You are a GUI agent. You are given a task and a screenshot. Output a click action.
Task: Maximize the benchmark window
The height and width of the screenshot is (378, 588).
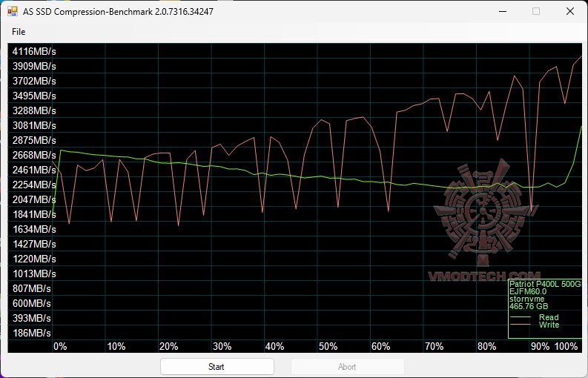point(536,11)
